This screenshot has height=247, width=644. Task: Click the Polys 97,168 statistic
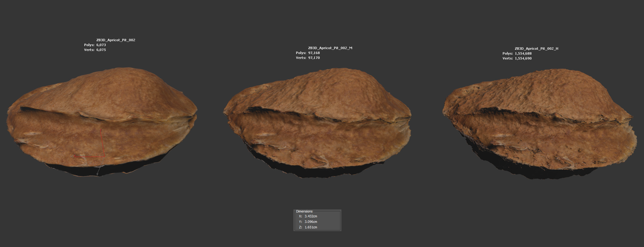[x=314, y=53]
